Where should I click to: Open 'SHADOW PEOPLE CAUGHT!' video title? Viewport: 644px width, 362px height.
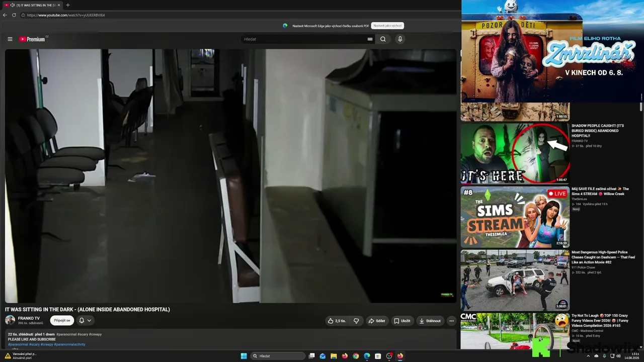click(599, 131)
